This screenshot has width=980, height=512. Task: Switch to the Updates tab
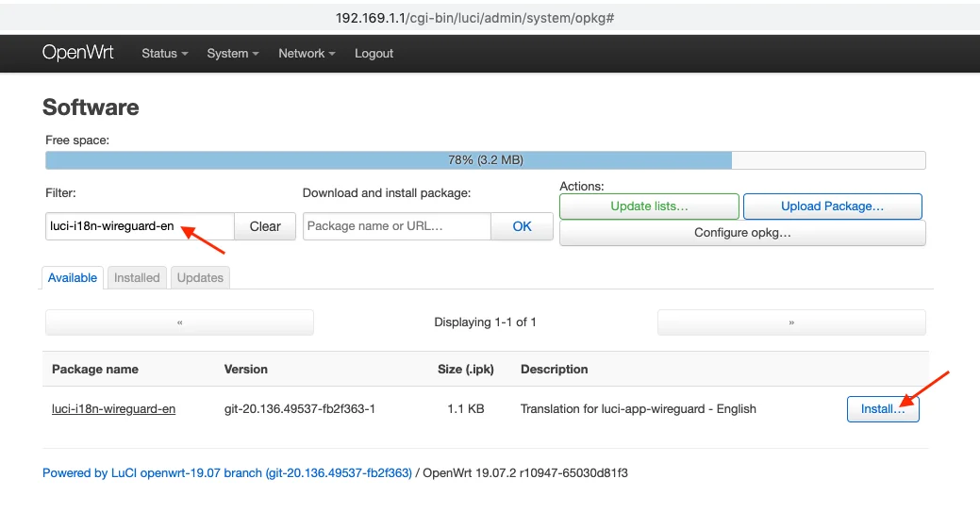[x=200, y=278]
